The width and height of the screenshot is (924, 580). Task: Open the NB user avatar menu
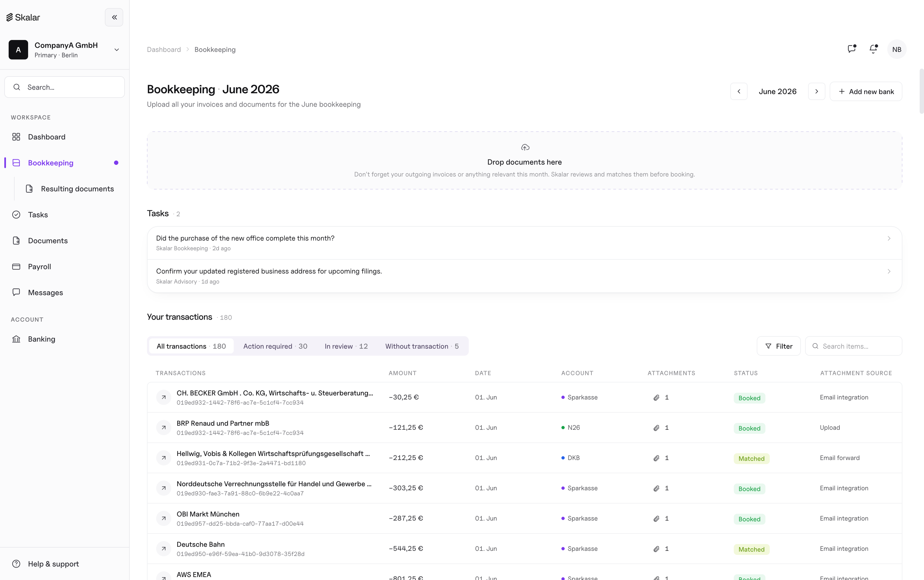pos(897,49)
